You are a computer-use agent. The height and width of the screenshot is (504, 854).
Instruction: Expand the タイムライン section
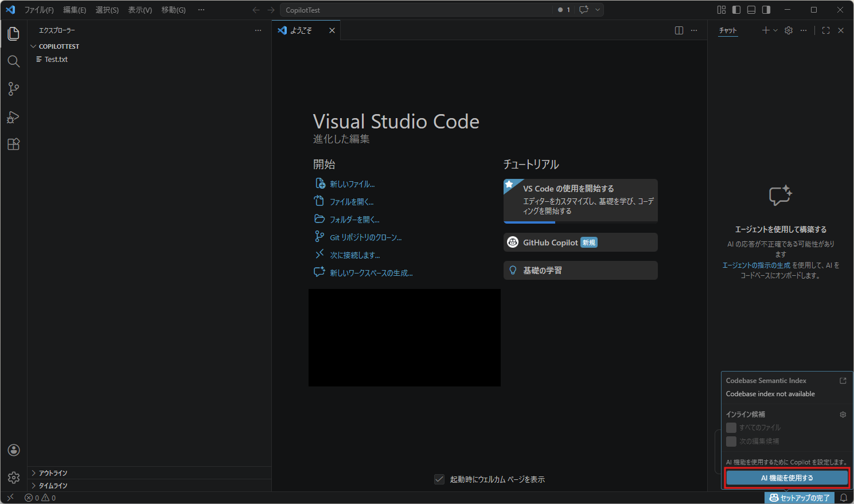(x=53, y=486)
